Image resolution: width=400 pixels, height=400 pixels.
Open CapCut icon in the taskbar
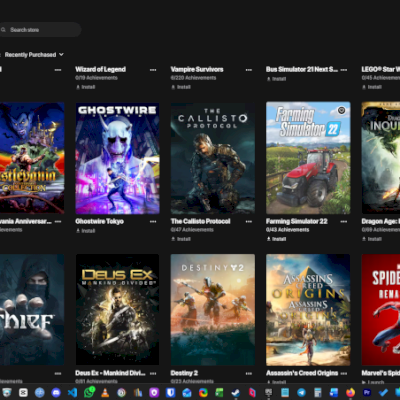click(x=23, y=392)
